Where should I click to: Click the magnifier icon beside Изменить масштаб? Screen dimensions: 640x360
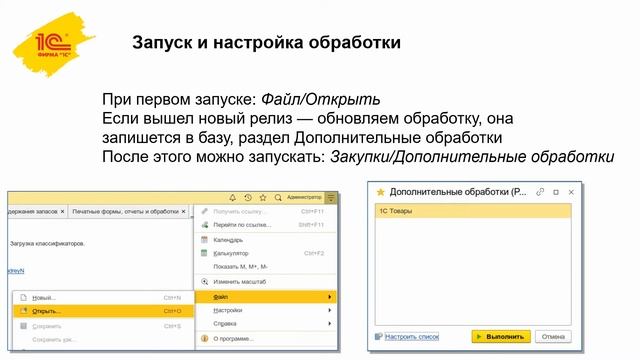204,282
